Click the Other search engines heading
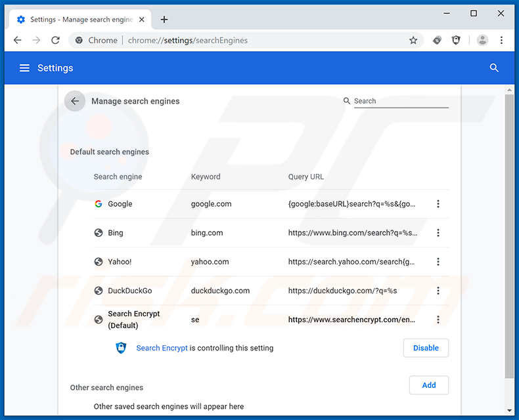The image size is (519, 420). 106,387
